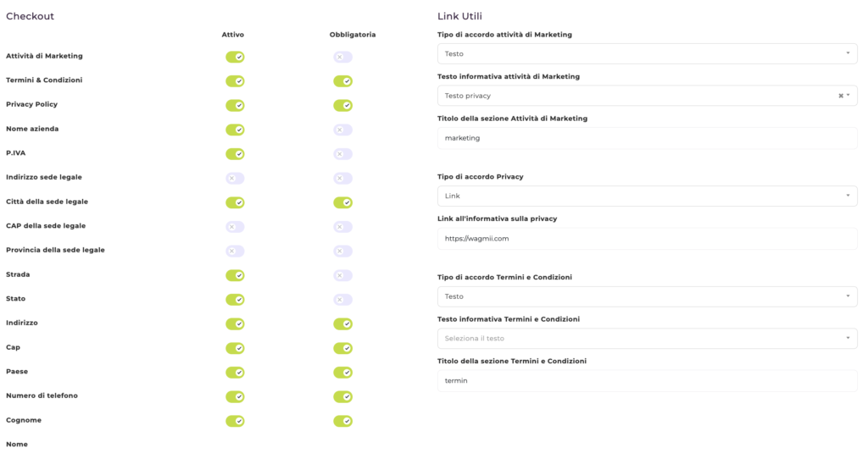Disable the Attività di Marketing Attivo toggle

[x=235, y=57]
